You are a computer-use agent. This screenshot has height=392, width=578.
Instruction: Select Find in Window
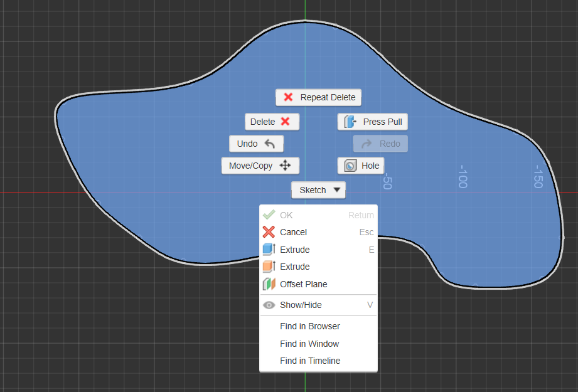[309, 343]
